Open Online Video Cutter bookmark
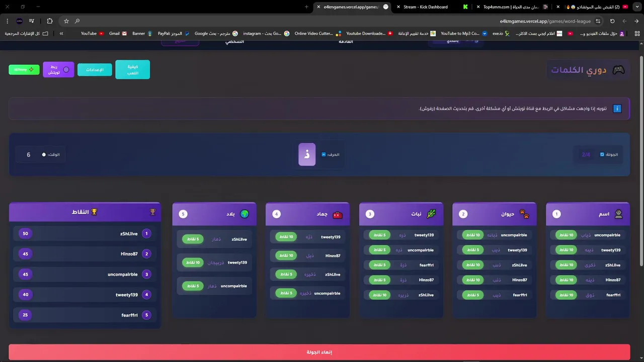The image size is (644, 362). click(x=317, y=34)
